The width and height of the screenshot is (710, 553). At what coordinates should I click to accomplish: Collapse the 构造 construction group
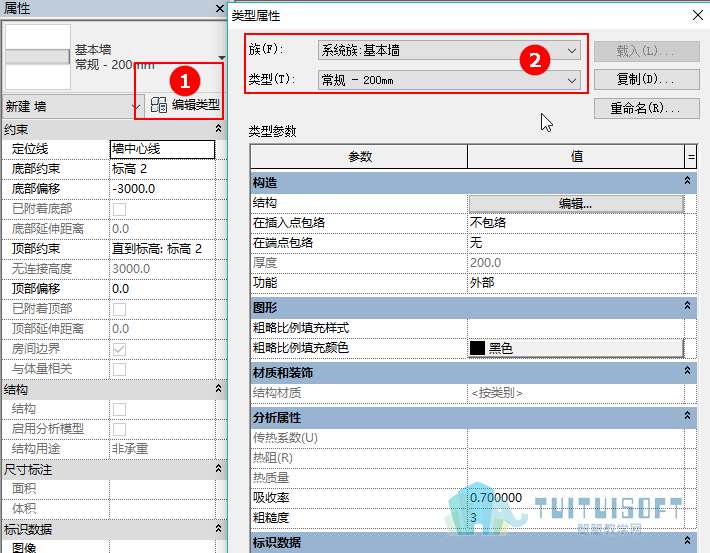coord(687,181)
